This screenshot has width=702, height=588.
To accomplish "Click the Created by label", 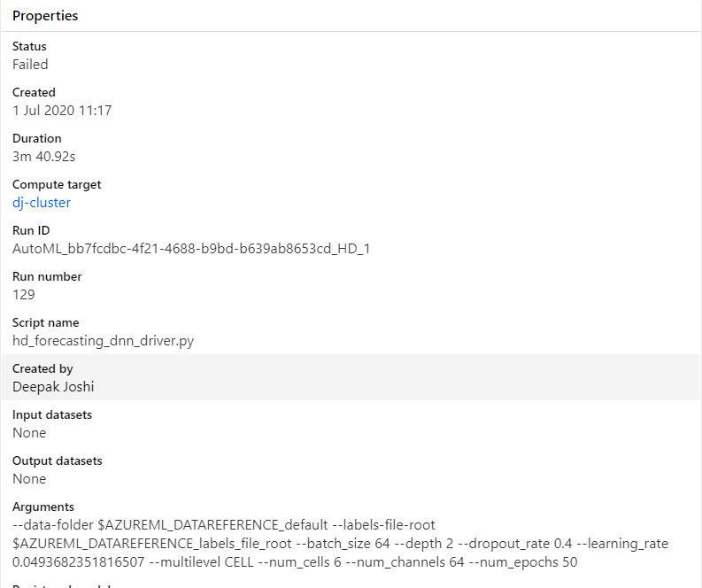I will point(42,368).
